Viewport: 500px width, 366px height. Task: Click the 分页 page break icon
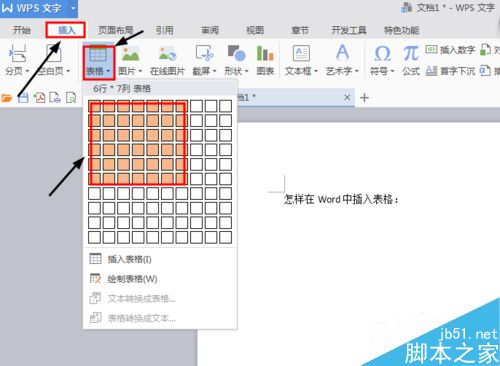coord(17,54)
